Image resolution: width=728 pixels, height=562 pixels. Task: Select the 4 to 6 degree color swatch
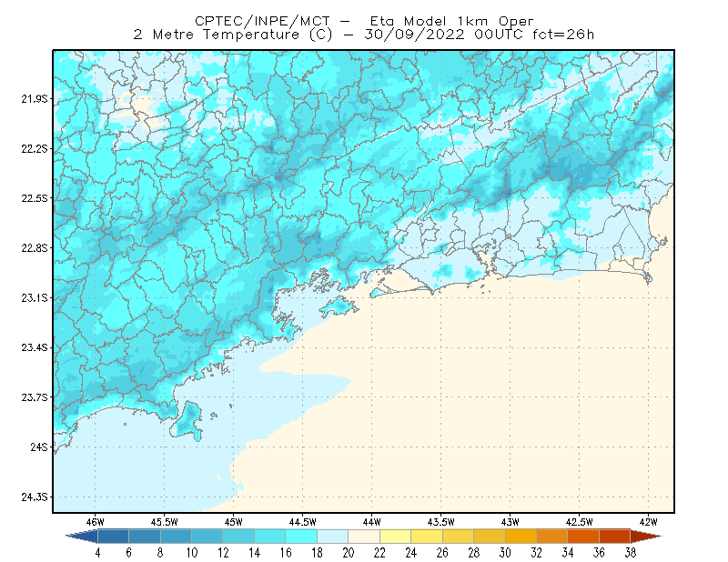113,537
